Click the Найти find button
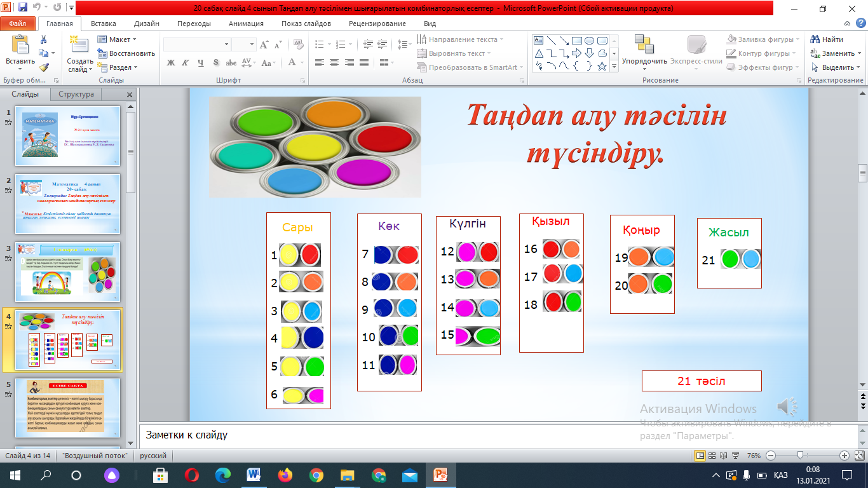Screen dimensions: 868x488 pyautogui.click(x=829, y=39)
